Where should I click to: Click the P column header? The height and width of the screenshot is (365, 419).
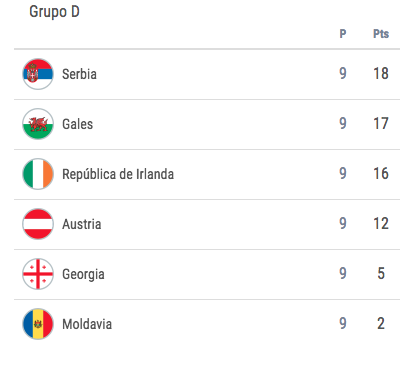point(343,34)
